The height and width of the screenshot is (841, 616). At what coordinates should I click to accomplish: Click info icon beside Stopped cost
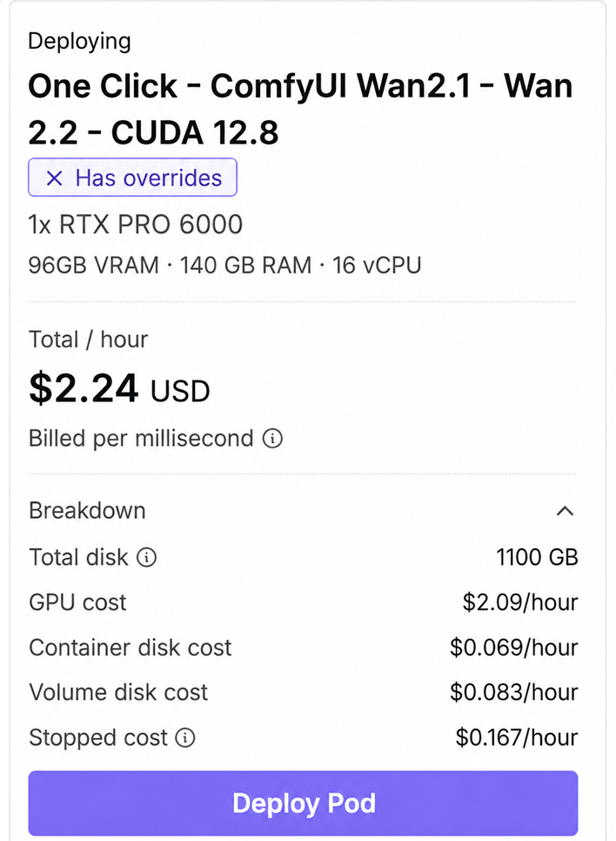(x=185, y=737)
